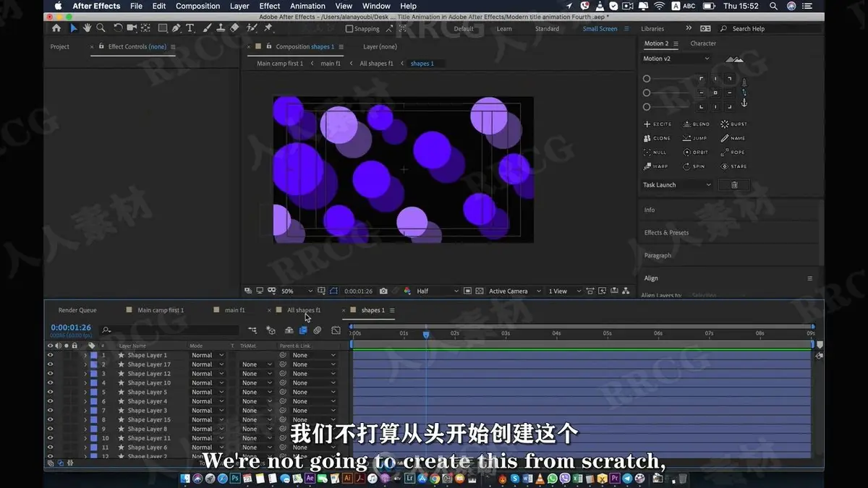This screenshot has height=488, width=868.
Task: Select the Camera tool
Action: coord(132,28)
